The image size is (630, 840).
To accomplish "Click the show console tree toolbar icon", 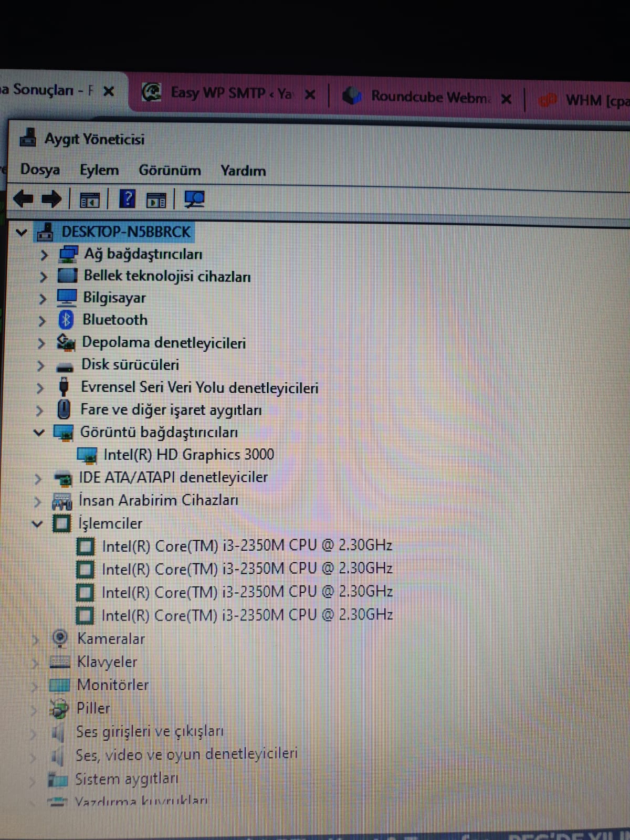I will point(89,200).
